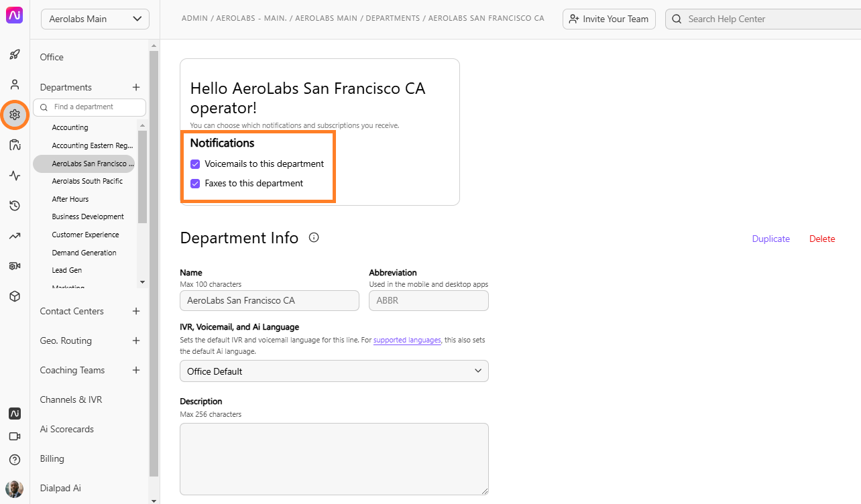Click the Delete department link
Screen dimensions: 861x504
tap(822, 239)
